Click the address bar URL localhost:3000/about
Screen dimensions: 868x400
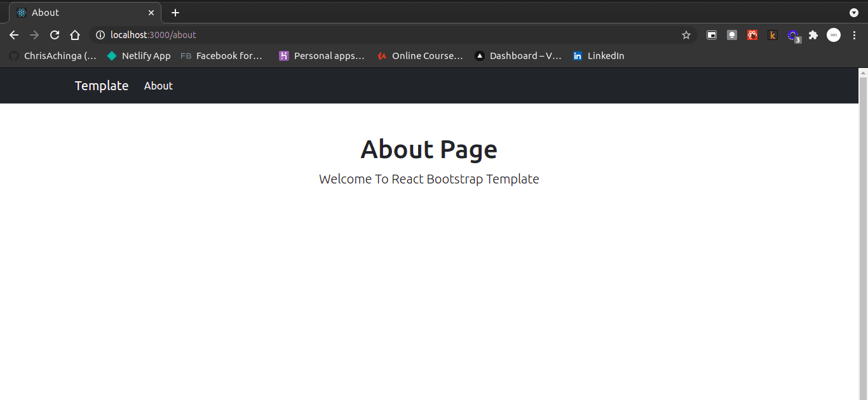pyautogui.click(x=153, y=35)
